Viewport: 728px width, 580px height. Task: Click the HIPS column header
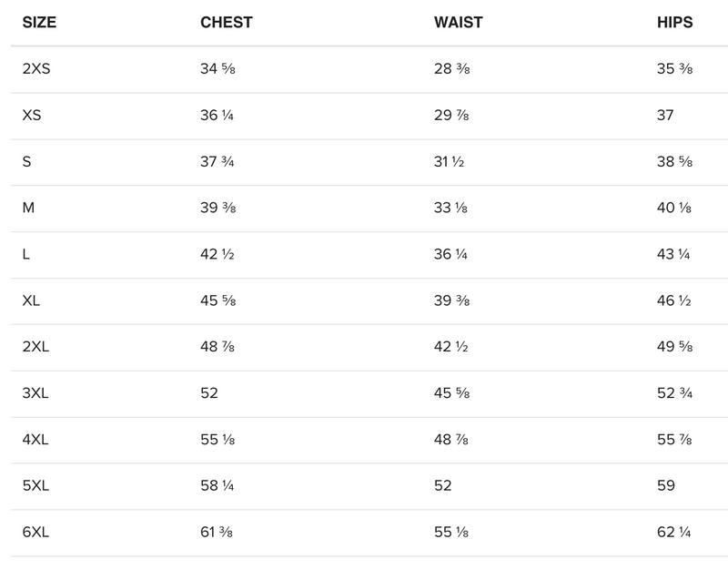tap(674, 23)
